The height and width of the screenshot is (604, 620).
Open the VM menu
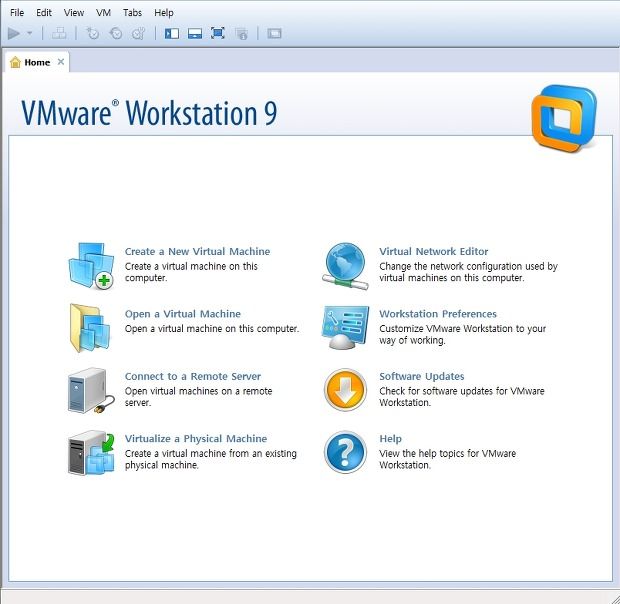tap(103, 13)
